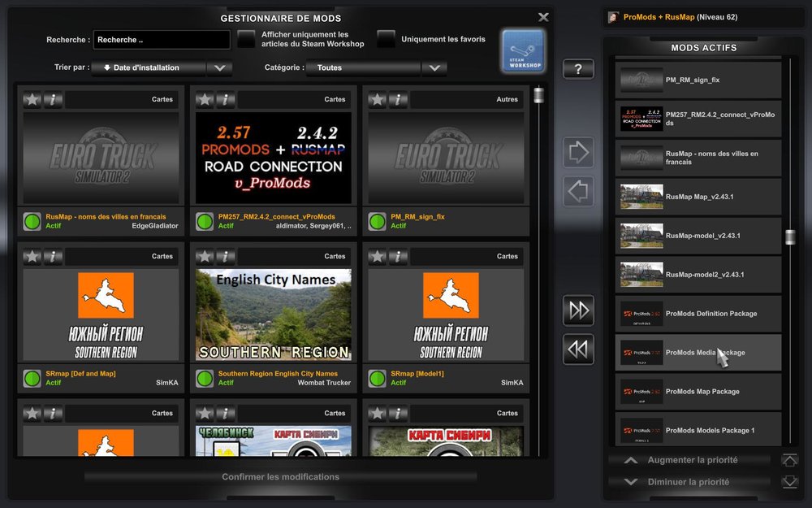Click the English City Names thumbnail image
The image size is (812, 508).
click(x=274, y=315)
